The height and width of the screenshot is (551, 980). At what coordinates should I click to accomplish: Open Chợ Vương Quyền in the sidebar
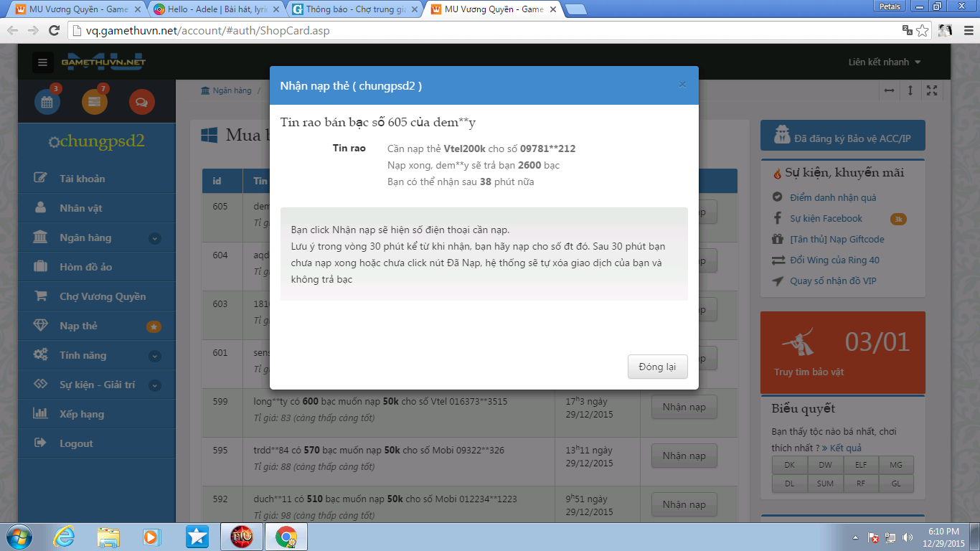point(102,296)
